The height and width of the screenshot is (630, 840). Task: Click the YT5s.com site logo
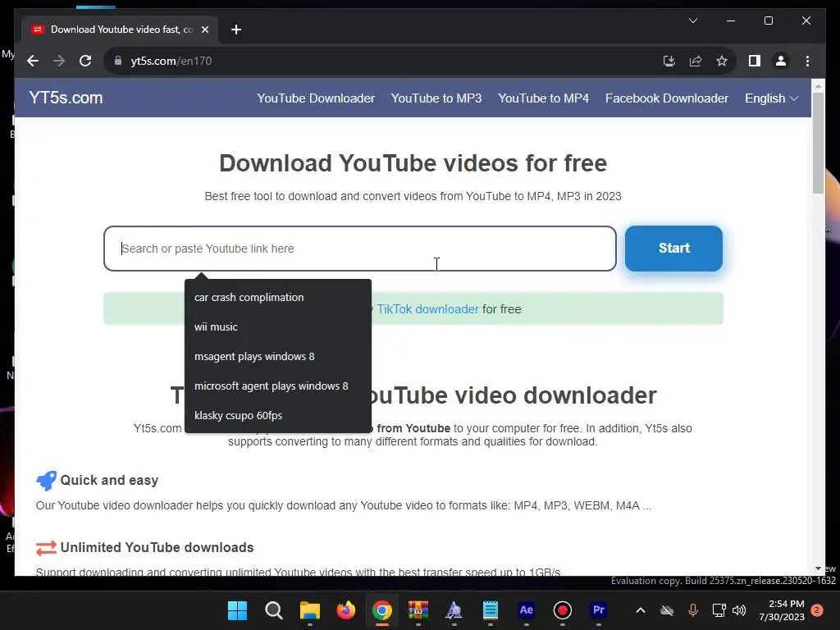click(x=66, y=98)
